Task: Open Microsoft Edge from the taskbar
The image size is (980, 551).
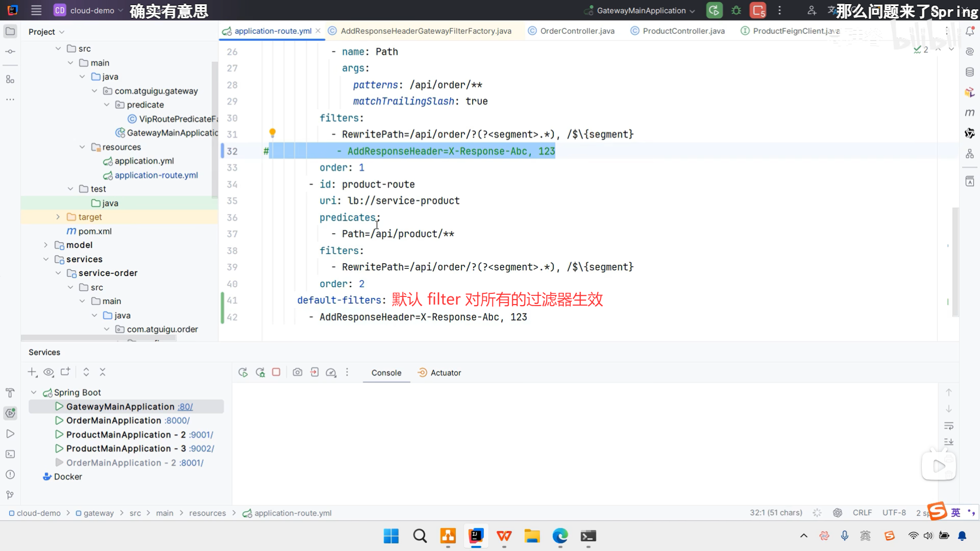Action: [x=560, y=536]
